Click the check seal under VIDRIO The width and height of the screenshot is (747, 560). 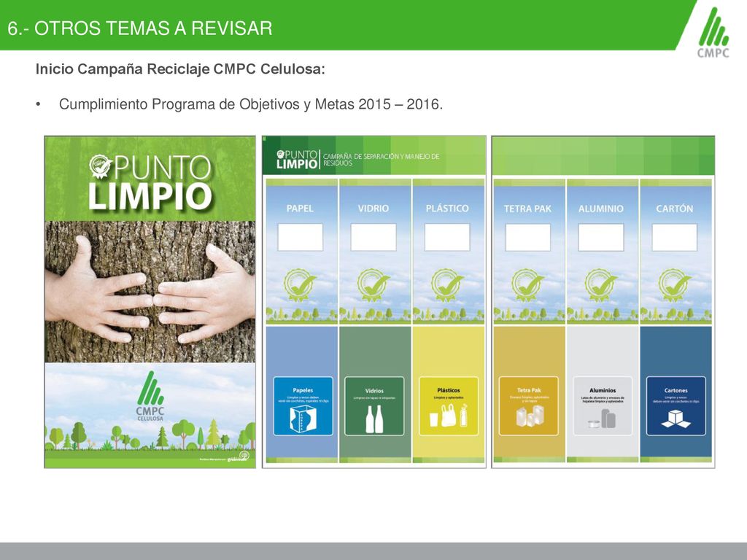coord(373,285)
